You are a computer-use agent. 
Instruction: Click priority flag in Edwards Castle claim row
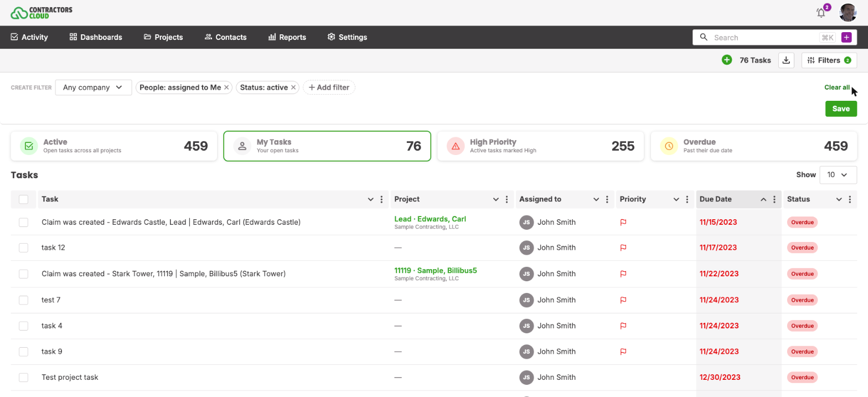tap(623, 223)
